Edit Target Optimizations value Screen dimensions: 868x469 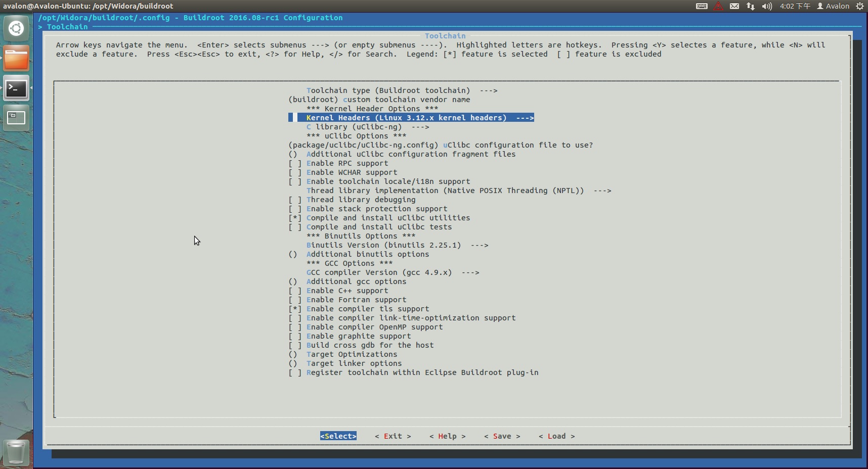343,354
